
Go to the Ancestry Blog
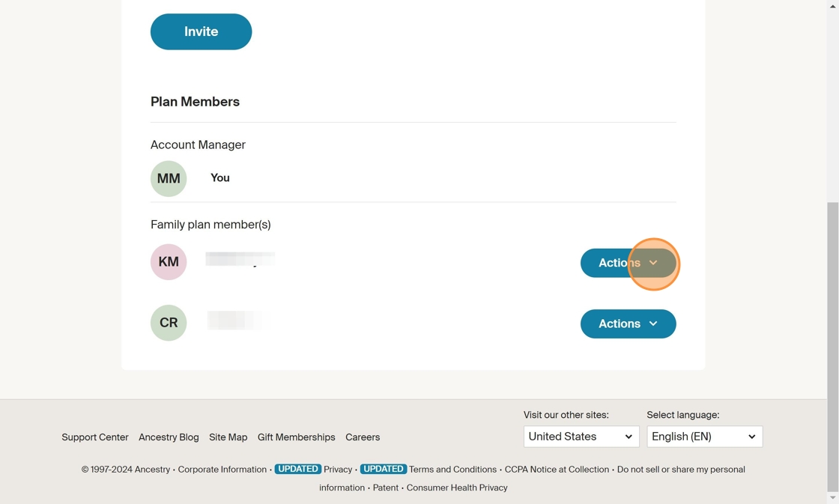(x=169, y=437)
